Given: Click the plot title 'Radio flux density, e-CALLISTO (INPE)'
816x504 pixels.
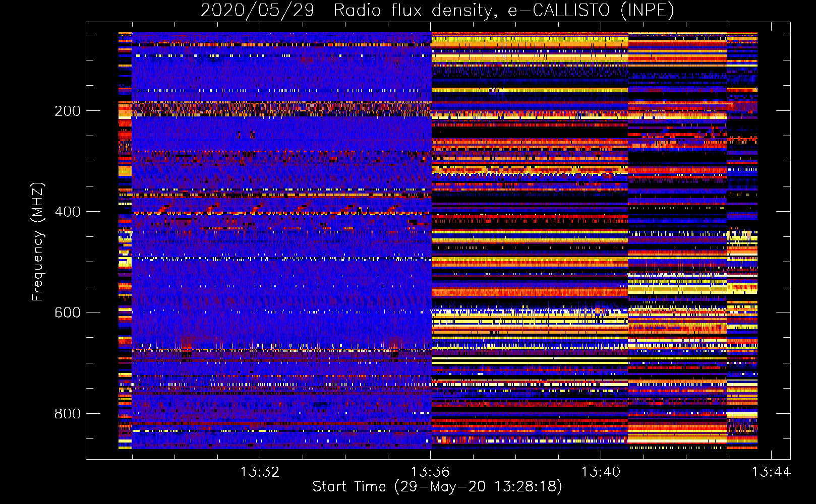Looking at the screenshot, I should [504, 10].
